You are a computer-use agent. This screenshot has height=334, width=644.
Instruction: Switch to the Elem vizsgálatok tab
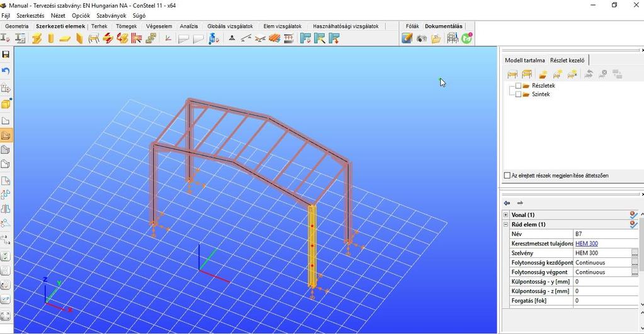click(x=283, y=26)
